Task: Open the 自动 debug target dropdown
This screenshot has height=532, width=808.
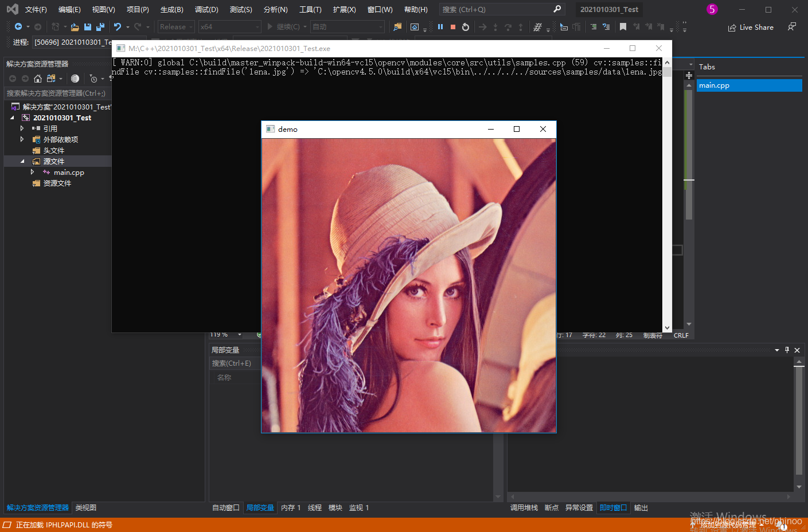Action: tap(348, 27)
